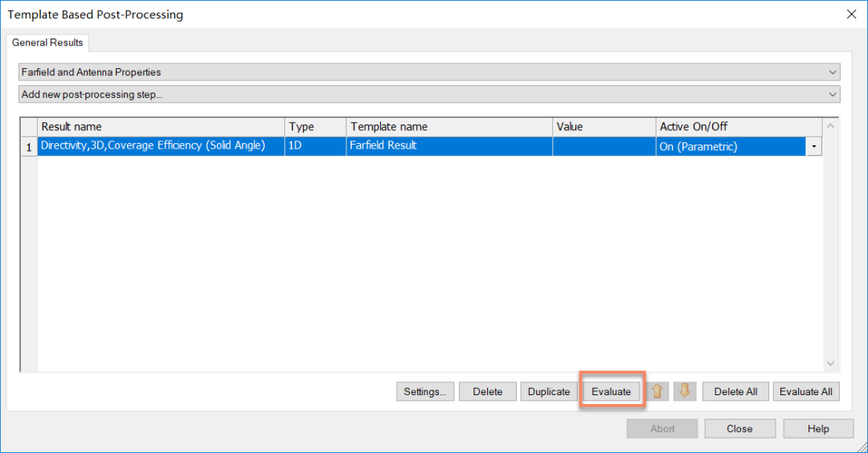Viewport: 868px width, 453px height.
Task: Select row number 1 header
Action: (x=29, y=146)
